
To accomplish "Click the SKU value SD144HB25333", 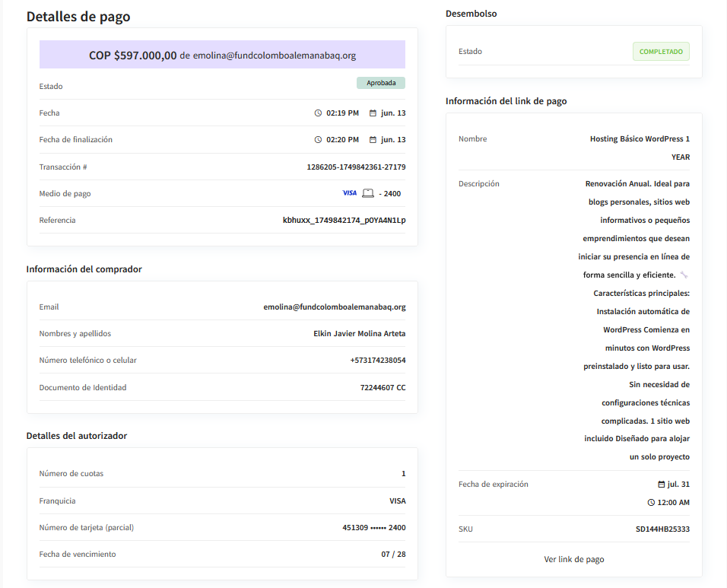I will (x=662, y=529).
